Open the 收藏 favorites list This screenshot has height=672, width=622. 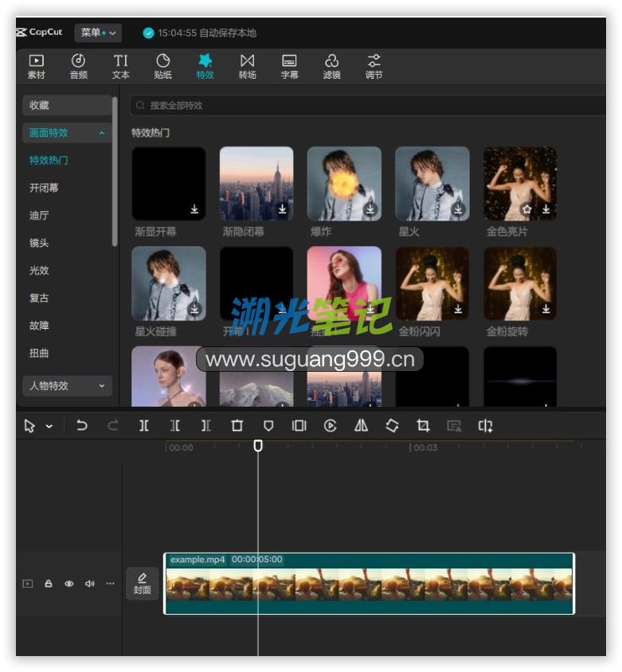coord(67,105)
